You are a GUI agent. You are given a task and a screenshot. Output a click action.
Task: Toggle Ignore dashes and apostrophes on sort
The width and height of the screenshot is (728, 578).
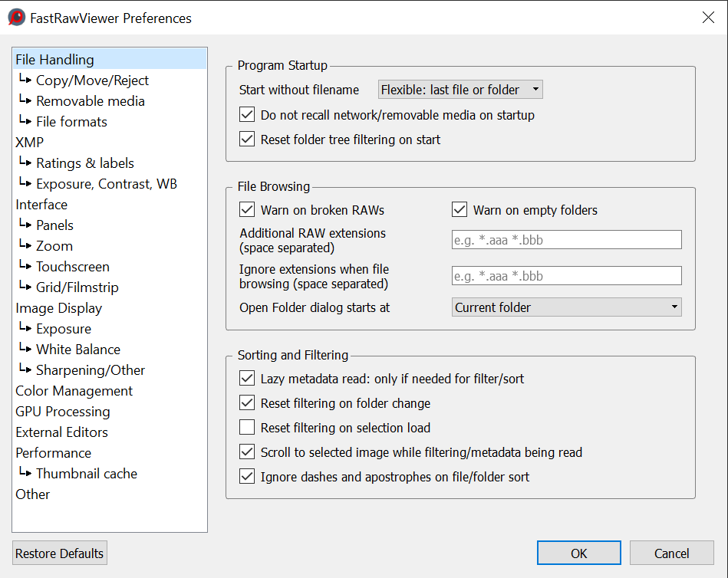pos(247,476)
